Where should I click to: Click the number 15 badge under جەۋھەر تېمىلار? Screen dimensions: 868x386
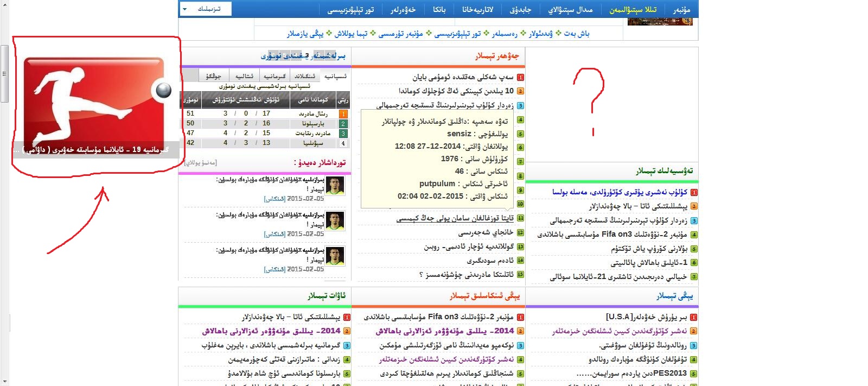coord(520,275)
